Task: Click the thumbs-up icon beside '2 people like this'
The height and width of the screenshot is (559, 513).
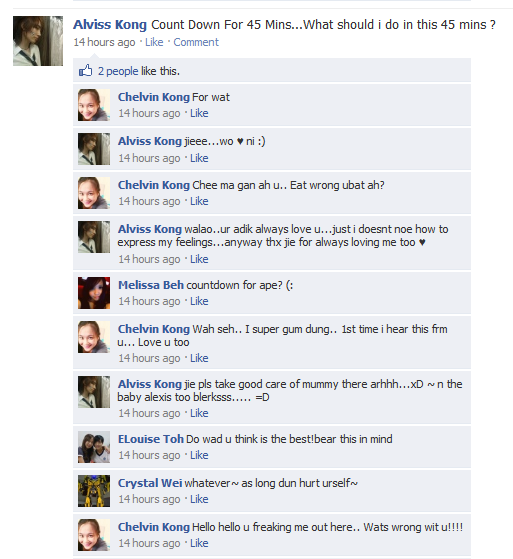Action: coord(86,71)
